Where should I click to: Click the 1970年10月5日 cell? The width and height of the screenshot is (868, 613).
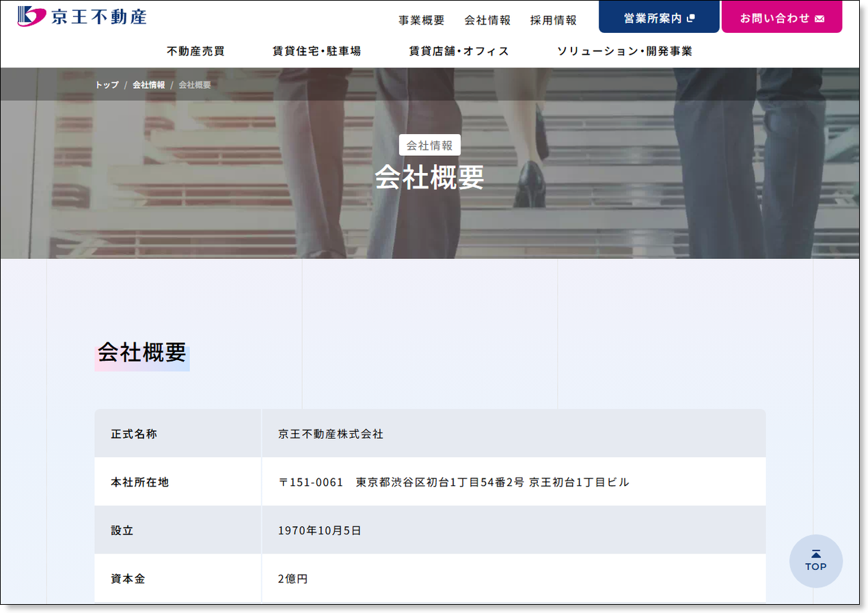(513, 530)
